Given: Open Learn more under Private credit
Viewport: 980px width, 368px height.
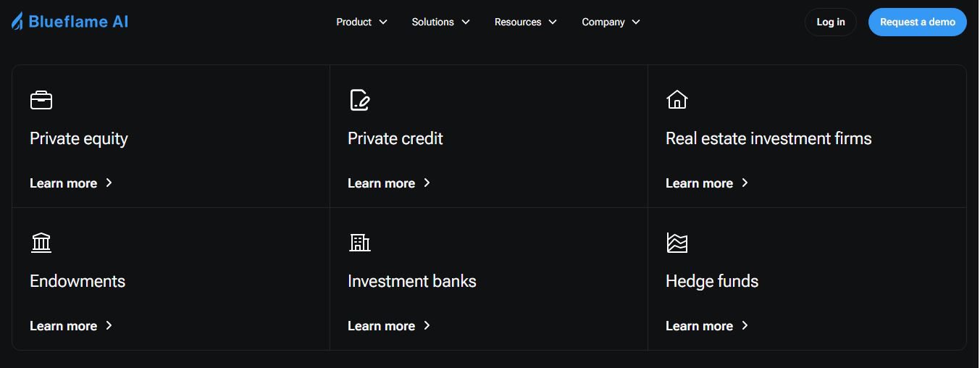Looking at the screenshot, I should (x=382, y=183).
